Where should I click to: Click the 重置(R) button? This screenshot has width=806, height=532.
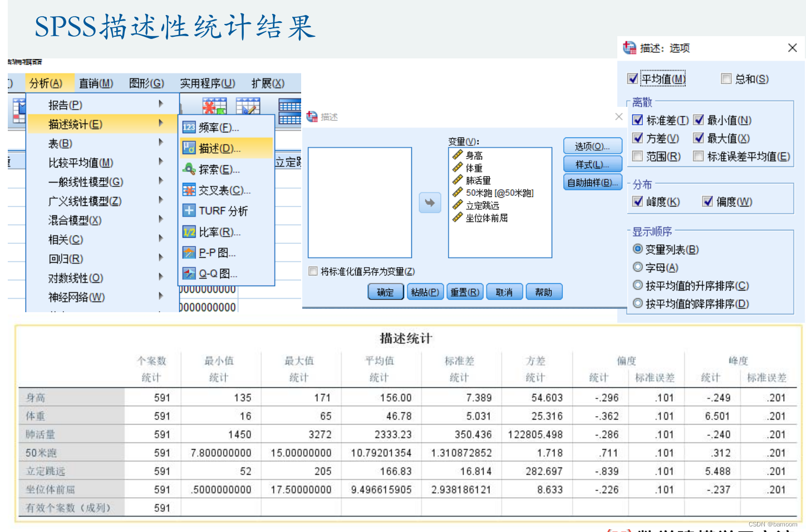point(465,292)
